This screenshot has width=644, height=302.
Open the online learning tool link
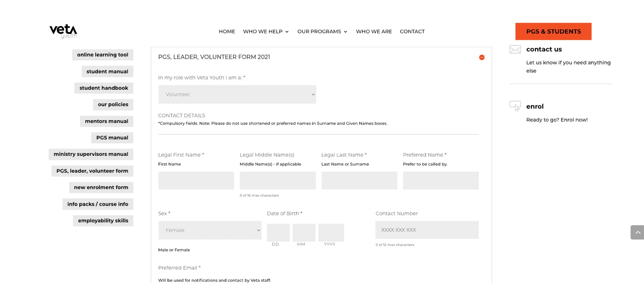[x=103, y=55]
